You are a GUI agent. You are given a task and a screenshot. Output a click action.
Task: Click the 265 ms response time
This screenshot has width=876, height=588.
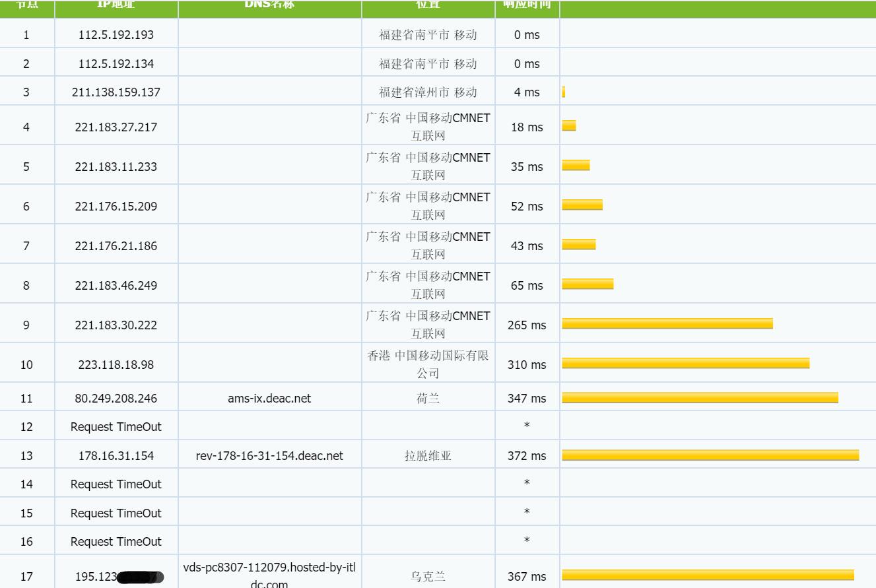tap(527, 325)
